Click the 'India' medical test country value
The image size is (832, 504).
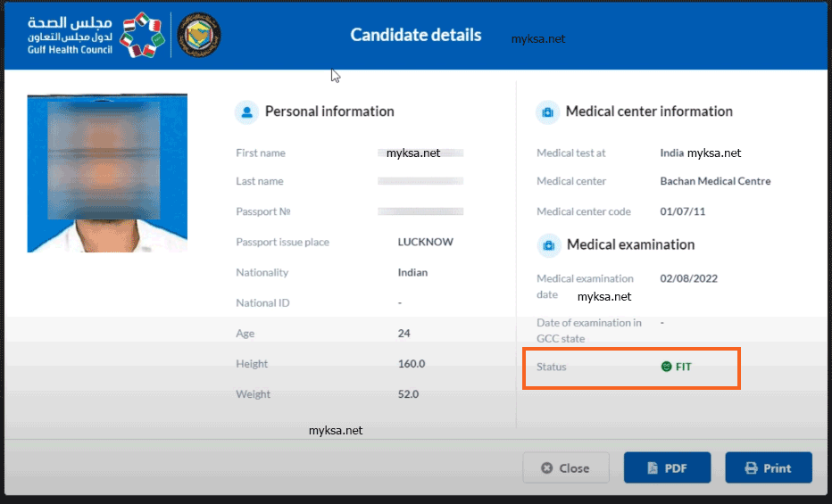(671, 153)
